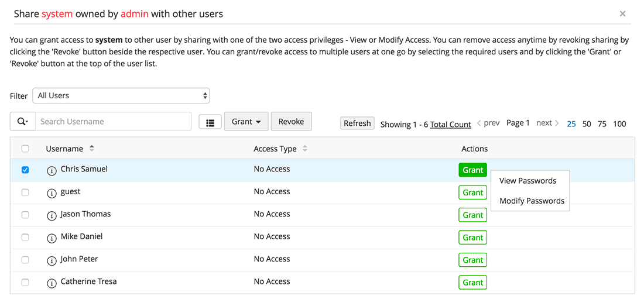This screenshot has width=644, height=306.
Task: Click info icon beside Mike Daniel
Action: click(52, 238)
